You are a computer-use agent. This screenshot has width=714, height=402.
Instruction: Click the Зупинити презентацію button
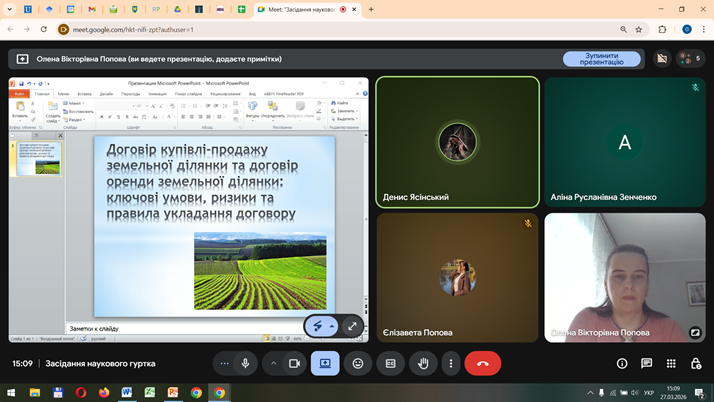(x=601, y=59)
